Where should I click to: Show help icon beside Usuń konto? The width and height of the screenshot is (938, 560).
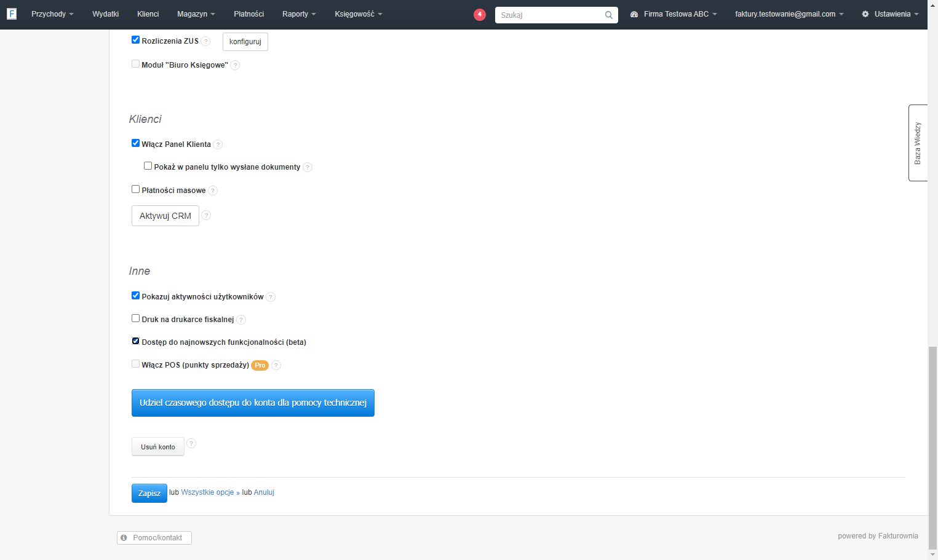[x=191, y=443]
